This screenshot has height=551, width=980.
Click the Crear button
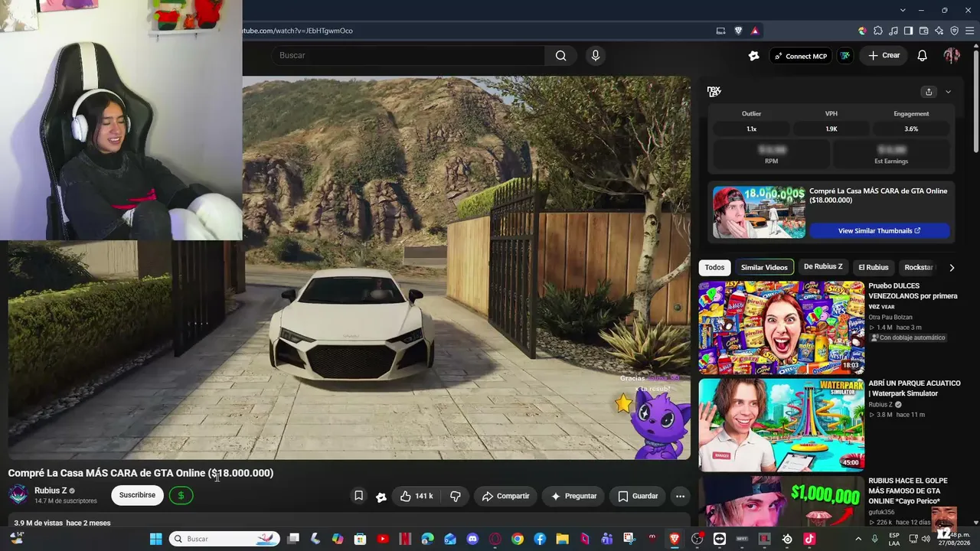[x=884, y=55]
